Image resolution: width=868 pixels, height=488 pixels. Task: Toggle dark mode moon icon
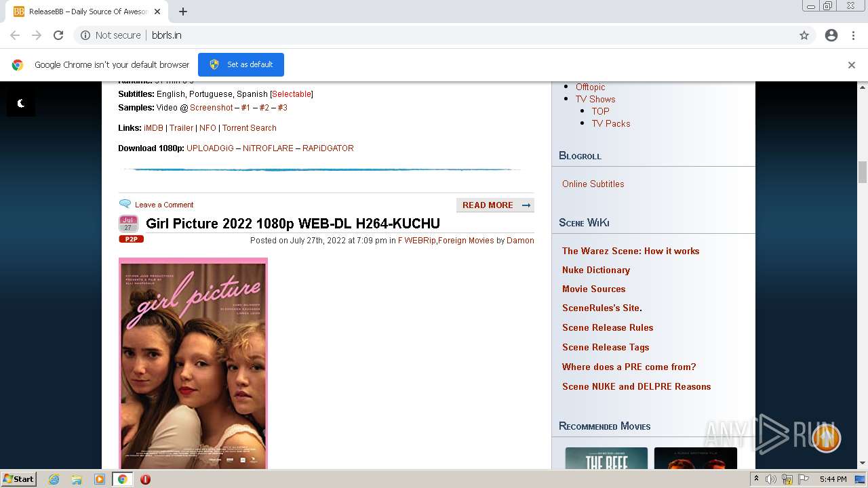click(x=21, y=103)
